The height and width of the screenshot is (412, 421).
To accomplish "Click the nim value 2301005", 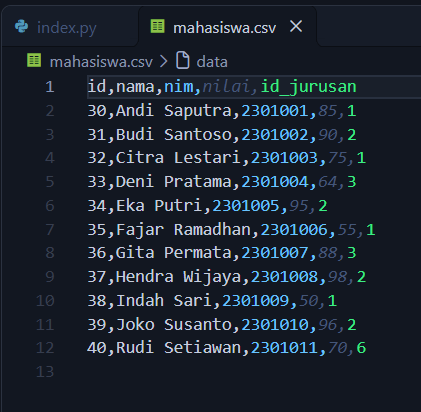I will [x=246, y=206].
